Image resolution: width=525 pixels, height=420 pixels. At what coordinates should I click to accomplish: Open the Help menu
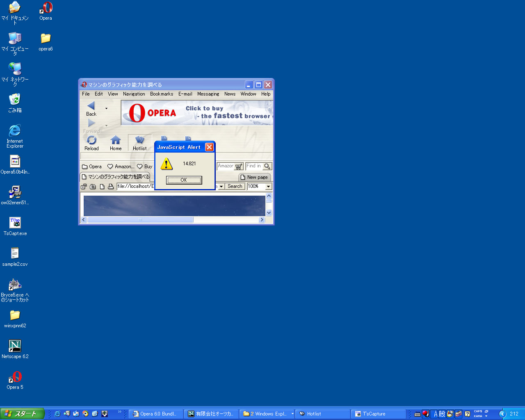click(x=266, y=94)
